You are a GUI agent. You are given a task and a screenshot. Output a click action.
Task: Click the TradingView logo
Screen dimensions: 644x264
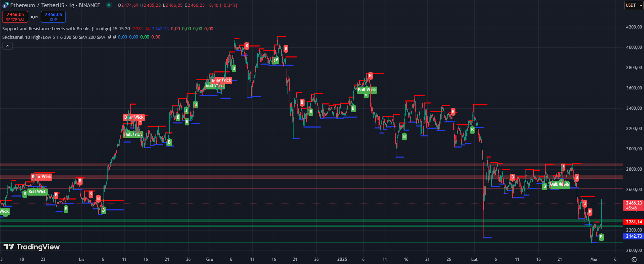click(32, 247)
